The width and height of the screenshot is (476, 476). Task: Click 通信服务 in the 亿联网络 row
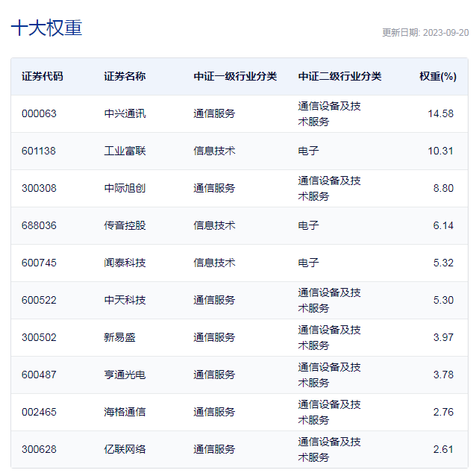click(x=214, y=450)
